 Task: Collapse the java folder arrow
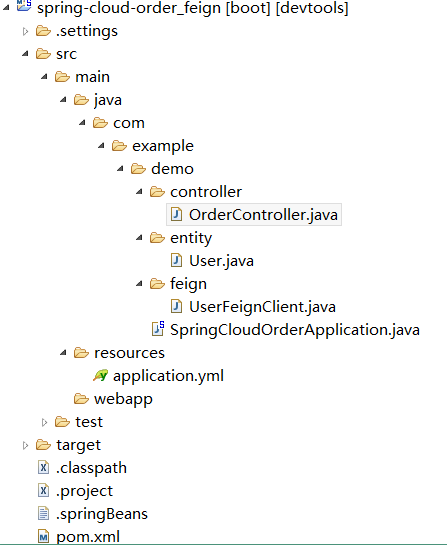click(x=63, y=100)
